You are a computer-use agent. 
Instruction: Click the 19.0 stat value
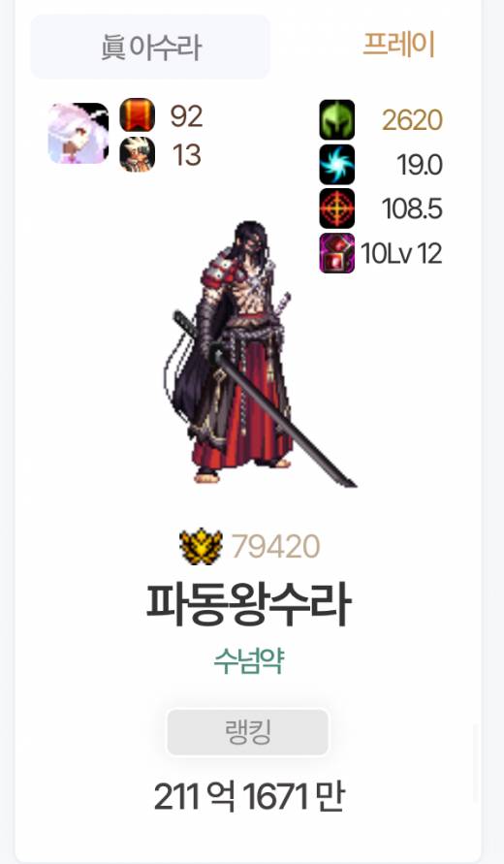point(420,165)
